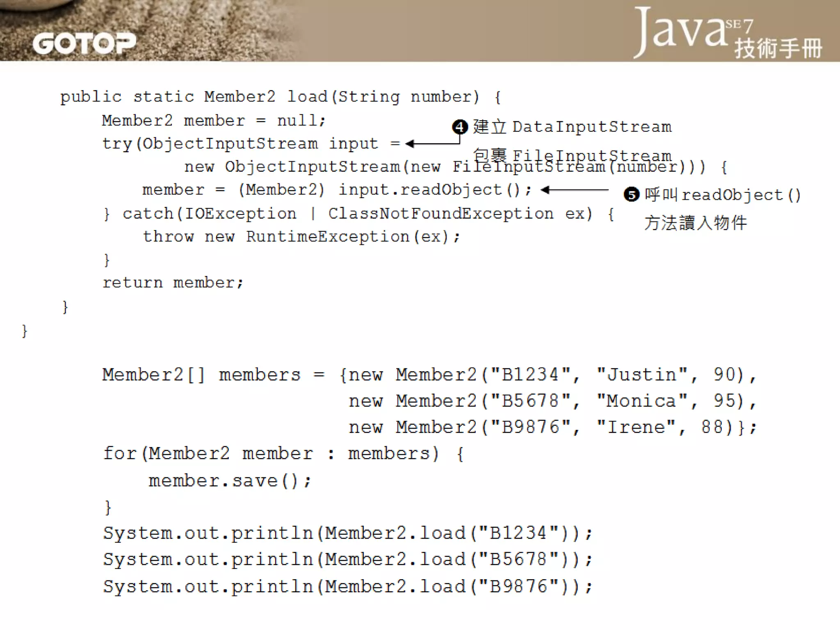The height and width of the screenshot is (630, 840).
Task: Click the throw new RuntimeException line
Action: [301, 237]
